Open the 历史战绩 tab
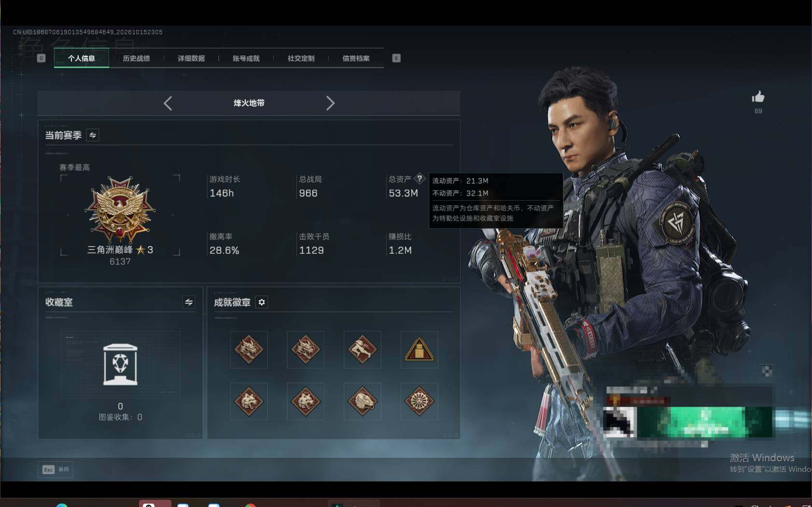 point(136,58)
